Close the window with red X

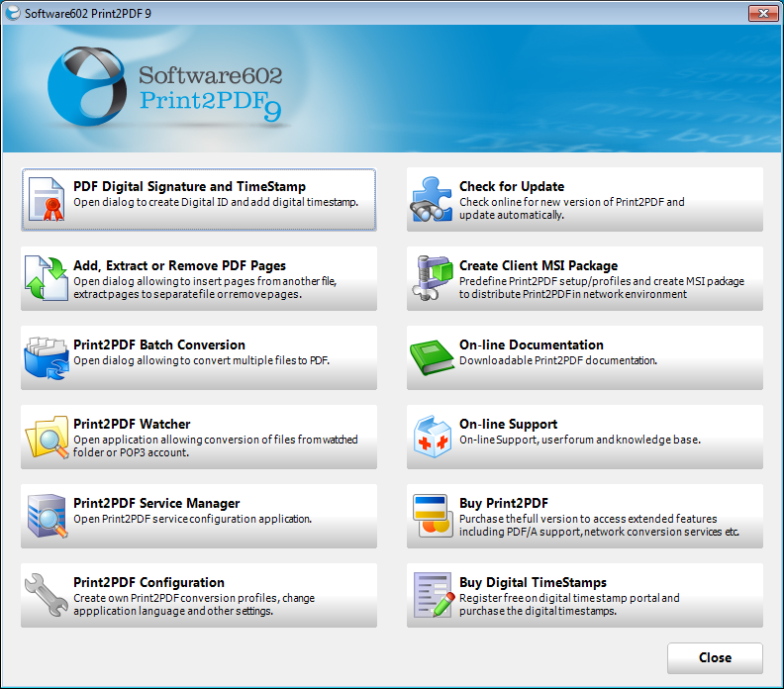[x=763, y=13]
